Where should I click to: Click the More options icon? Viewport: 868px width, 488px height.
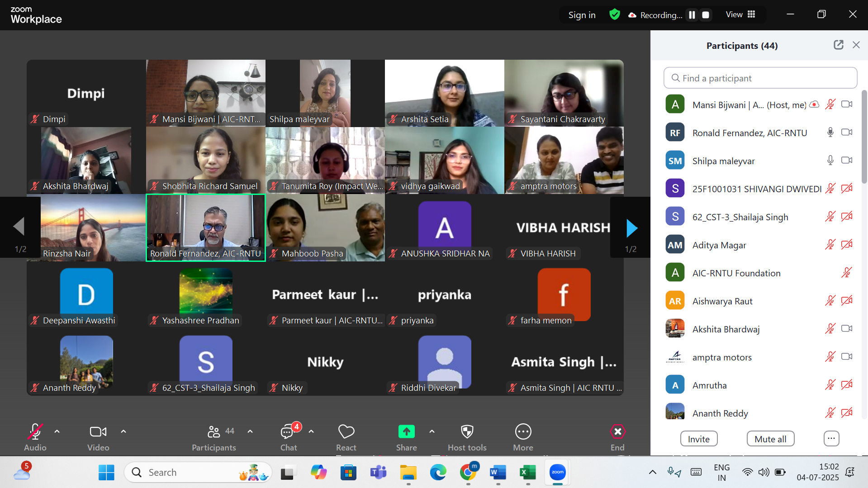coord(523,432)
